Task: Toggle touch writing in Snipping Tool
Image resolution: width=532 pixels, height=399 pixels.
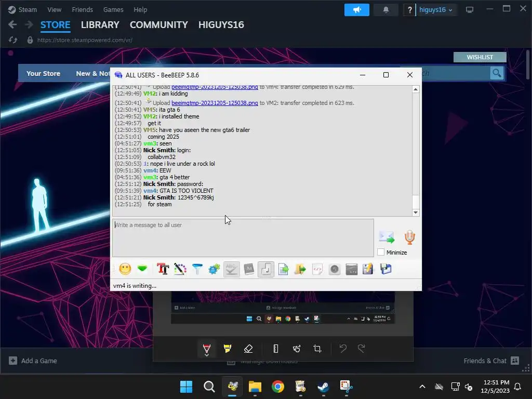Action: (297, 349)
